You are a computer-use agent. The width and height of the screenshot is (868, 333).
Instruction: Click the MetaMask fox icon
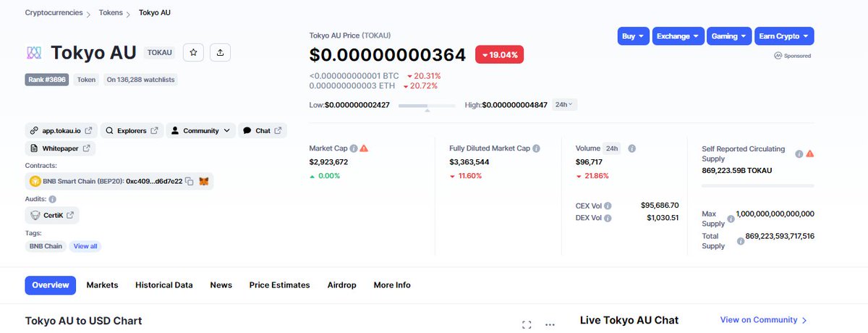(x=204, y=181)
